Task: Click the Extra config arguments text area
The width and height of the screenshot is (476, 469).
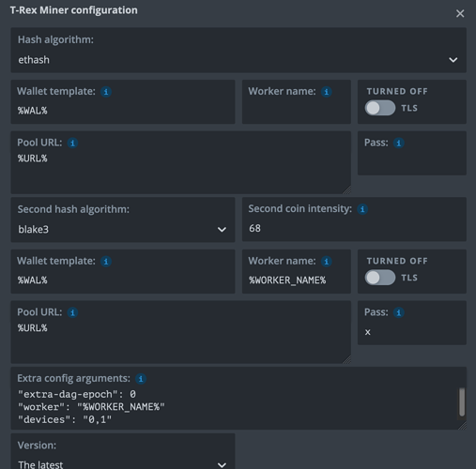Action: [x=238, y=398]
